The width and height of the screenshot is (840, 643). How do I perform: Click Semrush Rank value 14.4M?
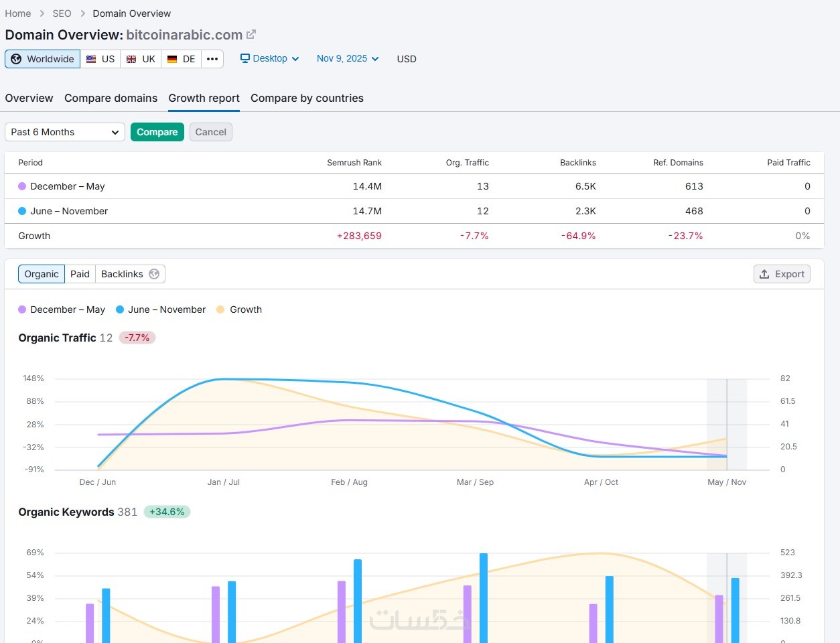[x=367, y=186]
